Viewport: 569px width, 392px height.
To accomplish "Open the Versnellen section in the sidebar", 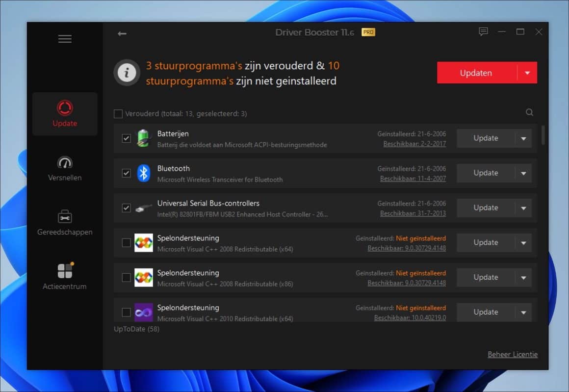I will point(64,167).
